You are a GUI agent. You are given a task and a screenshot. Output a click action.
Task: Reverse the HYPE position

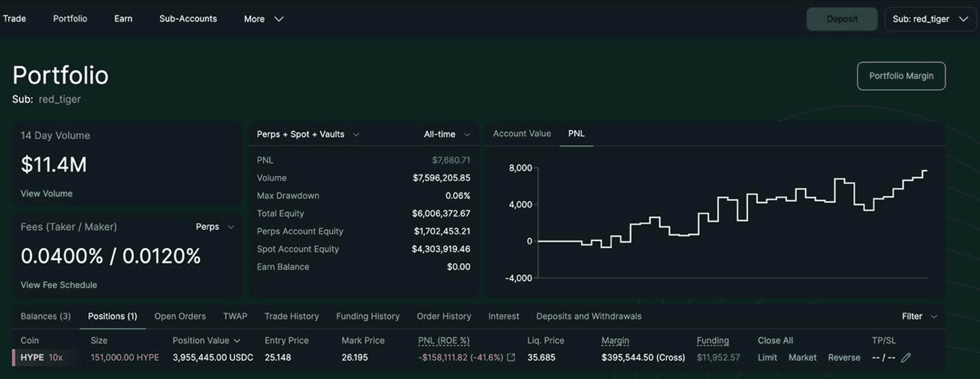(844, 358)
